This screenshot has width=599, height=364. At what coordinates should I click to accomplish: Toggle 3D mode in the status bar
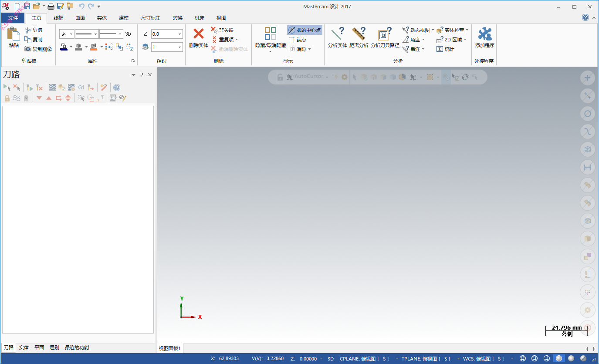point(331,359)
